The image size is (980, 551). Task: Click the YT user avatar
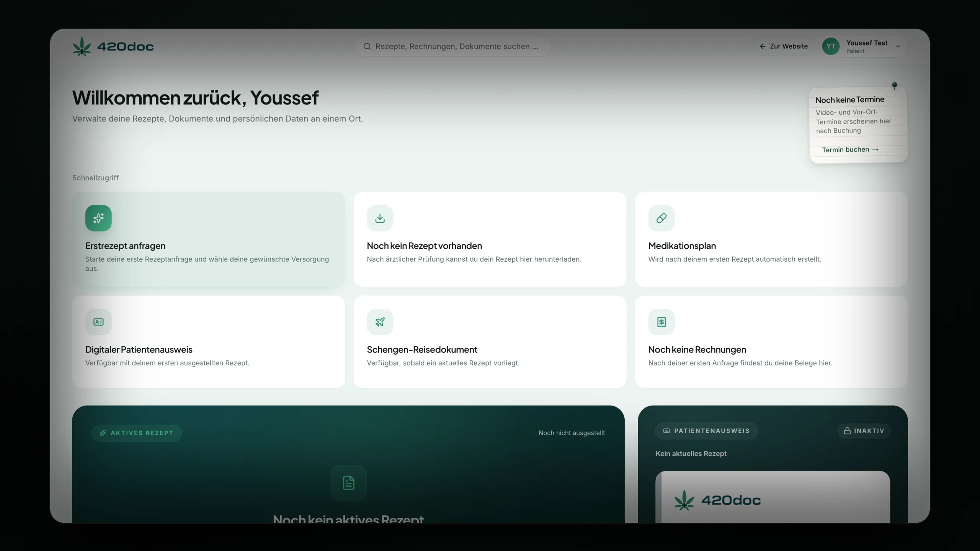(831, 46)
